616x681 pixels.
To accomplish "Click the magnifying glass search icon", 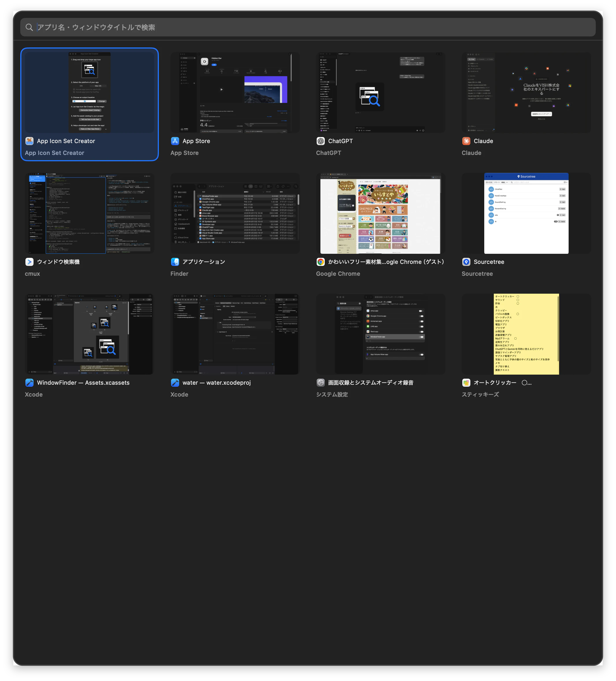I will 29,27.
